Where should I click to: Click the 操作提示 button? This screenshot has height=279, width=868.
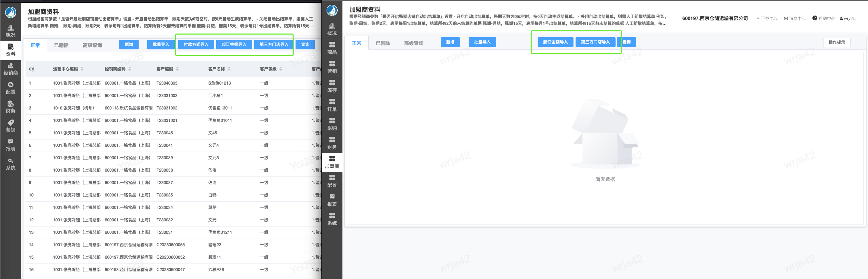[x=837, y=42]
